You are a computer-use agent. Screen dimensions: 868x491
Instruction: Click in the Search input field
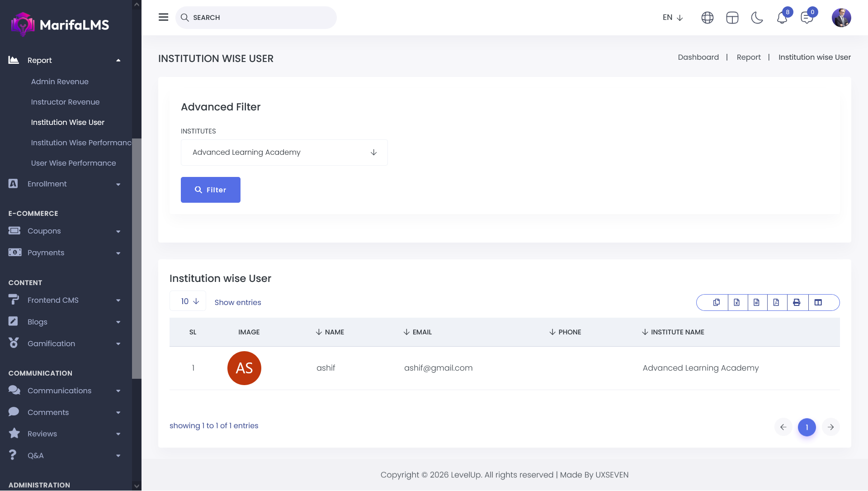(x=260, y=18)
